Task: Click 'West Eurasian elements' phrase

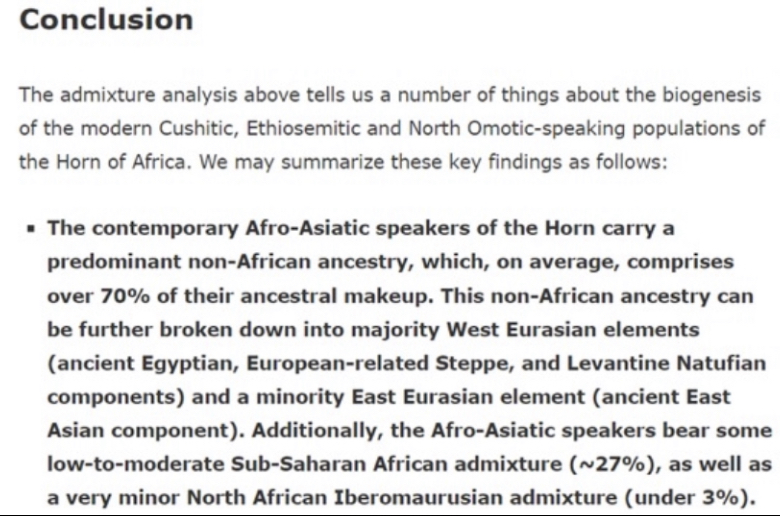Action: tap(573, 329)
